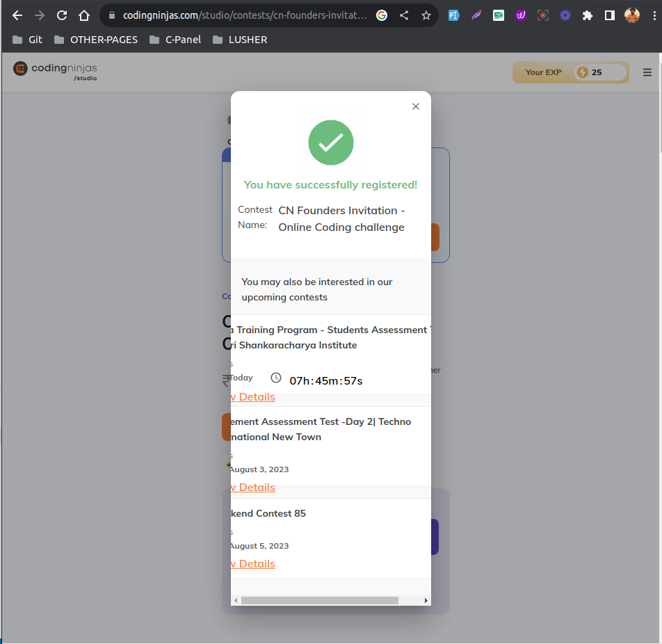The width and height of the screenshot is (662, 644).
Task: Open the browser home page icon
Action: pyautogui.click(x=84, y=15)
